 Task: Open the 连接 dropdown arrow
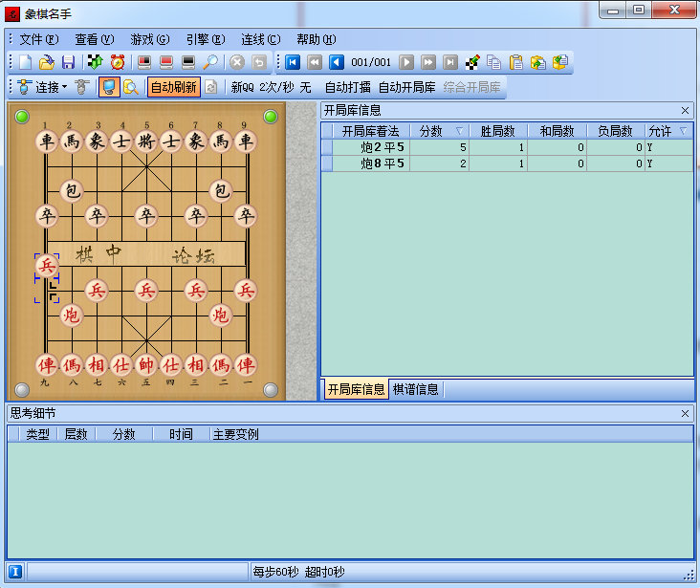[x=65, y=87]
